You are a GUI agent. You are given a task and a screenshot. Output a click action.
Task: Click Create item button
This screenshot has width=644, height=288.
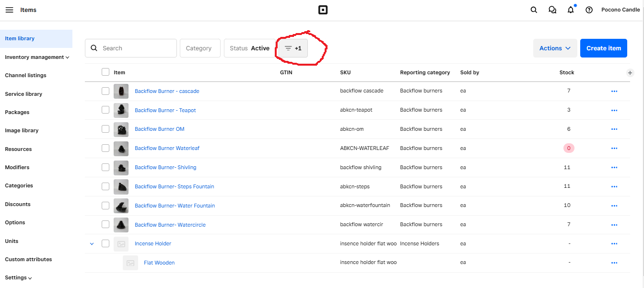pos(604,48)
